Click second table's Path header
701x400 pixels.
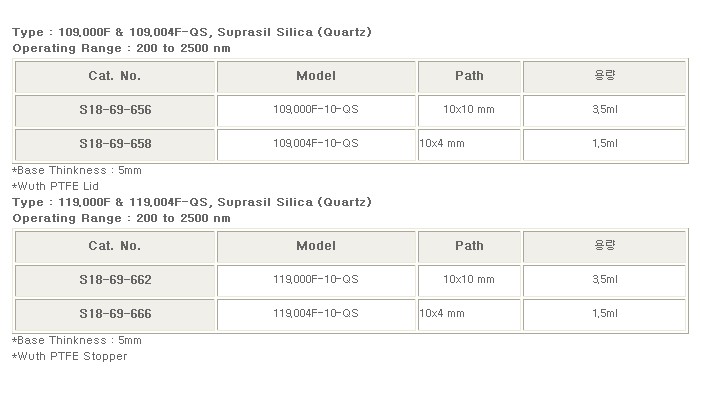469,246
